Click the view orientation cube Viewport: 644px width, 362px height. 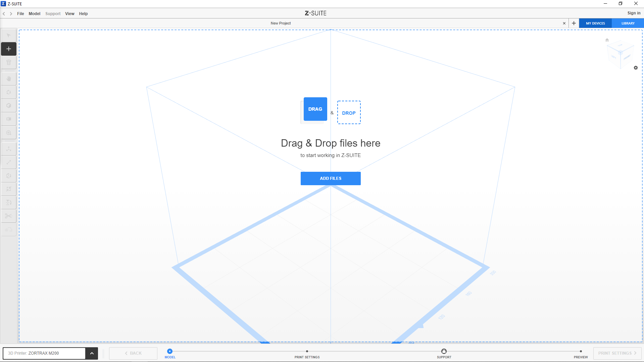[620, 54]
